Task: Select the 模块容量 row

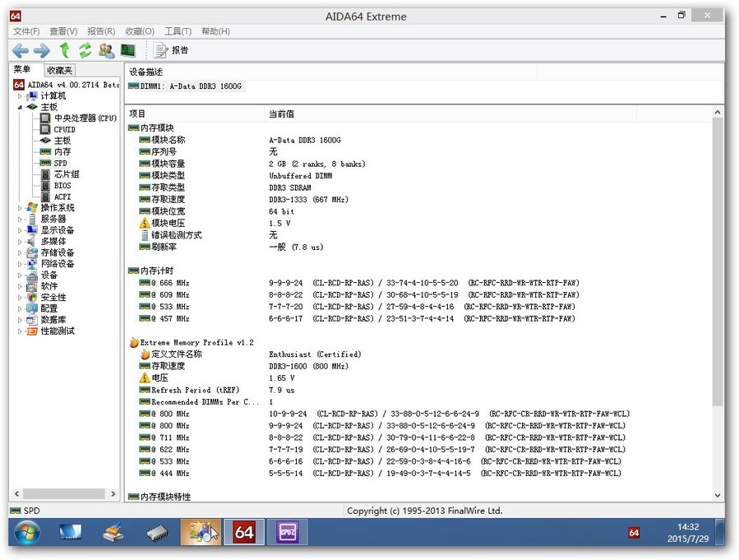Action: 418,164
